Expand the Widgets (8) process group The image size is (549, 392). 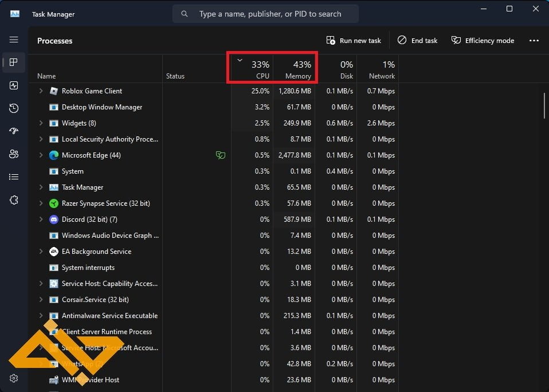pos(41,123)
